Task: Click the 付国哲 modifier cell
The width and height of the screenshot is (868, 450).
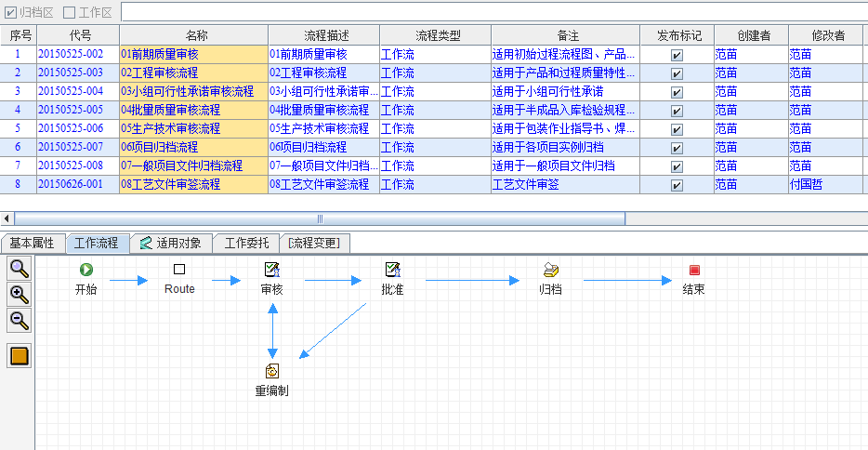Action: 826,184
